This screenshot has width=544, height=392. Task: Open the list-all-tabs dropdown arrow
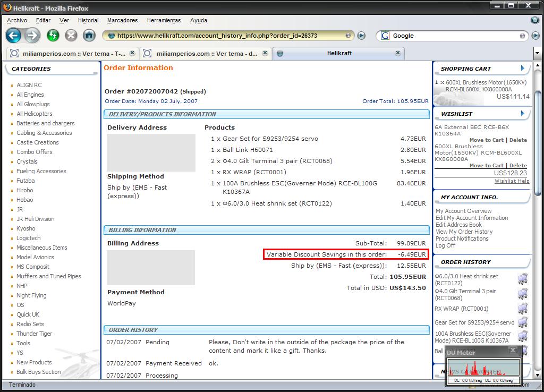click(537, 54)
